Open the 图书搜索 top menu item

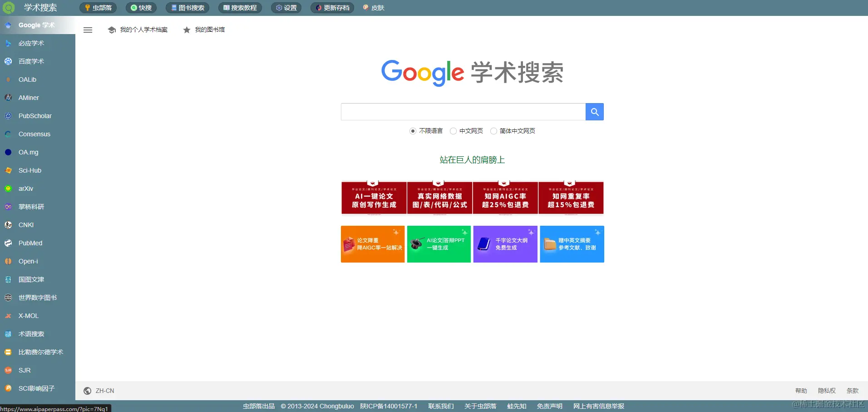pos(187,8)
